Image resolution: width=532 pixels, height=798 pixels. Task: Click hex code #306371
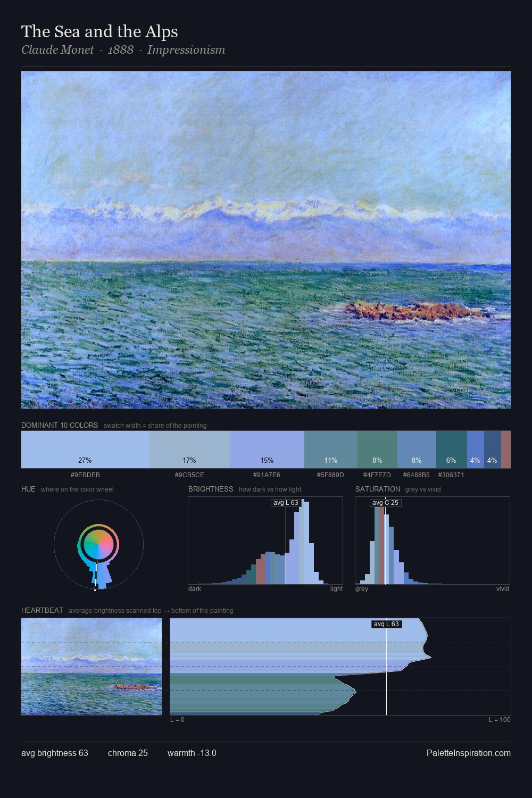pos(451,475)
